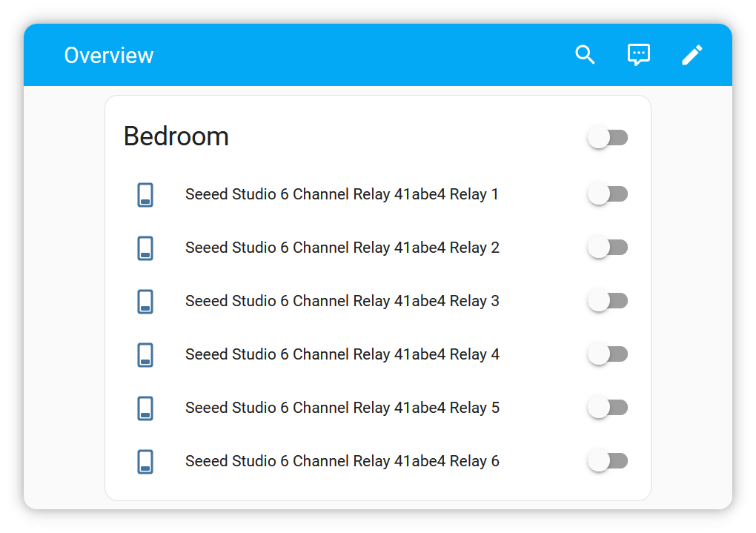
Task: Click the Relay 2 device icon
Action: (x=145, y=248)
